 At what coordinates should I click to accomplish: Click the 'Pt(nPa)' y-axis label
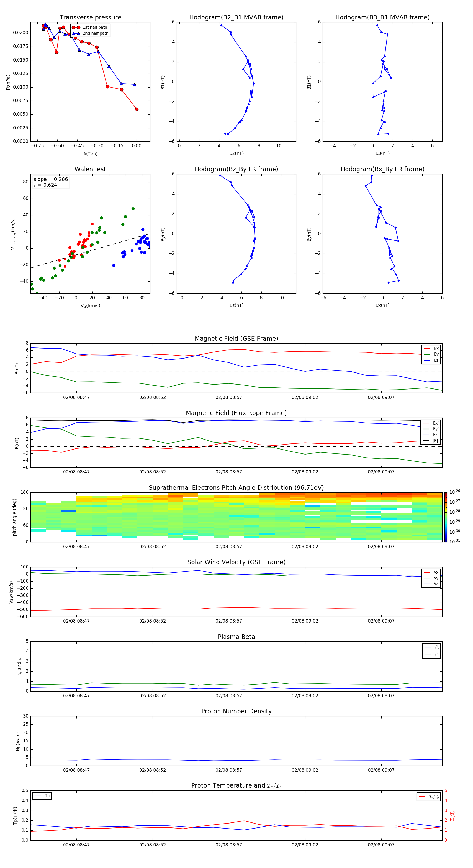tap(8, 82)
